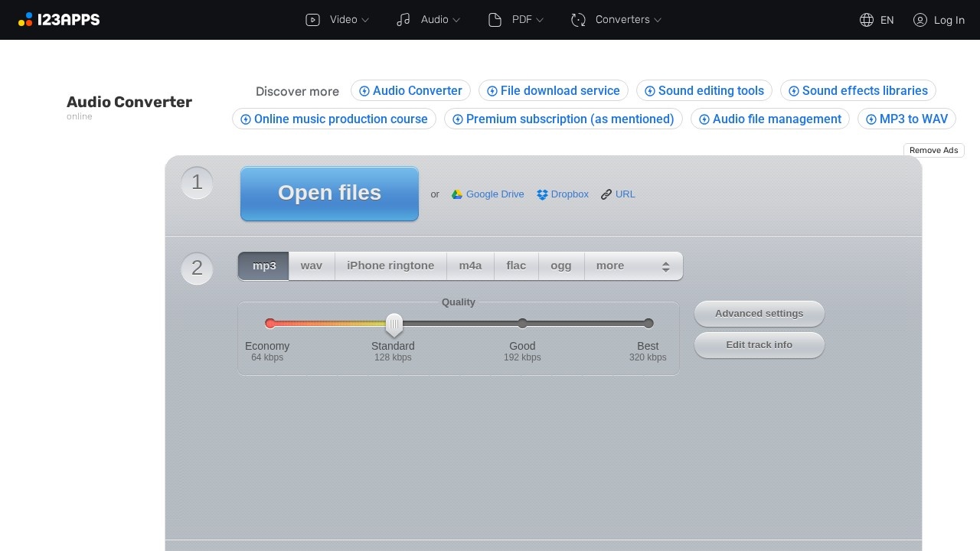
Task: Select the wav output format
Action: tap(311, 266)
